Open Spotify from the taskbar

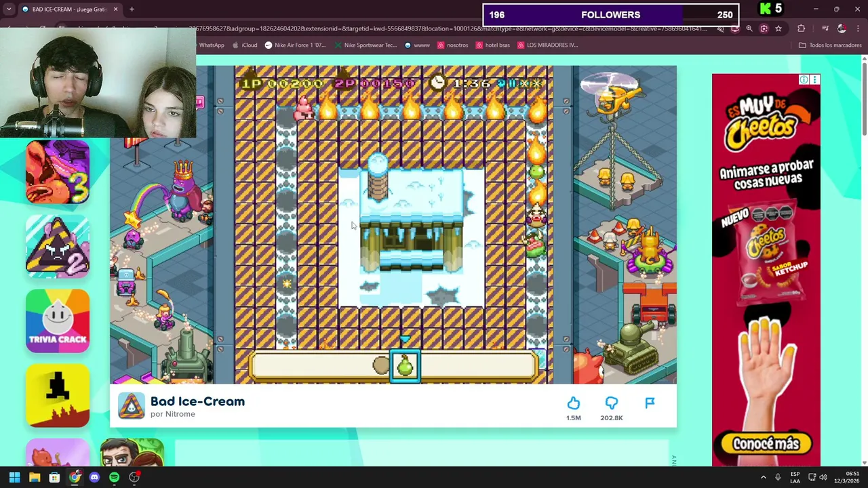(x=114, y=477)
